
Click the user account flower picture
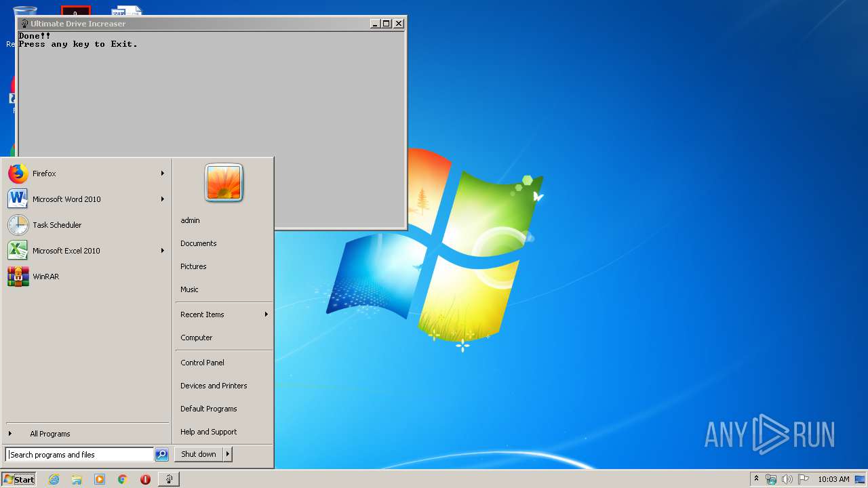[x=224, y=182]
